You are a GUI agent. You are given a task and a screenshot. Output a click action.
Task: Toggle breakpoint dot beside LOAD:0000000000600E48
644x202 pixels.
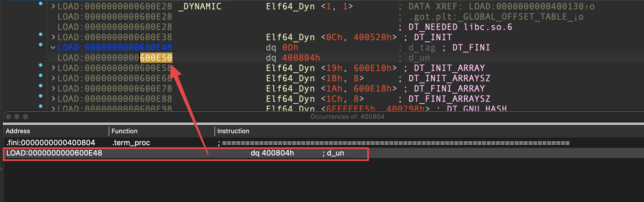(41, 45)
